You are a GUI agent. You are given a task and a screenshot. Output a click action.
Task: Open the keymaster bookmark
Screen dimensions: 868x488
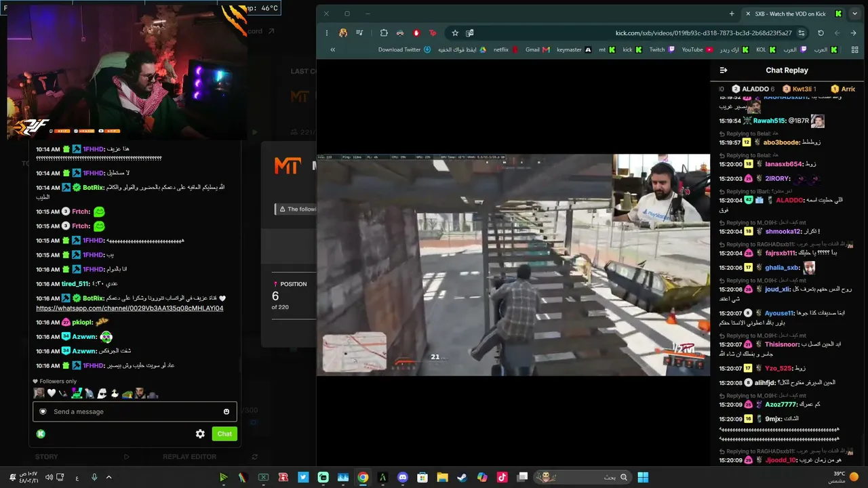[x=574, y=49]
